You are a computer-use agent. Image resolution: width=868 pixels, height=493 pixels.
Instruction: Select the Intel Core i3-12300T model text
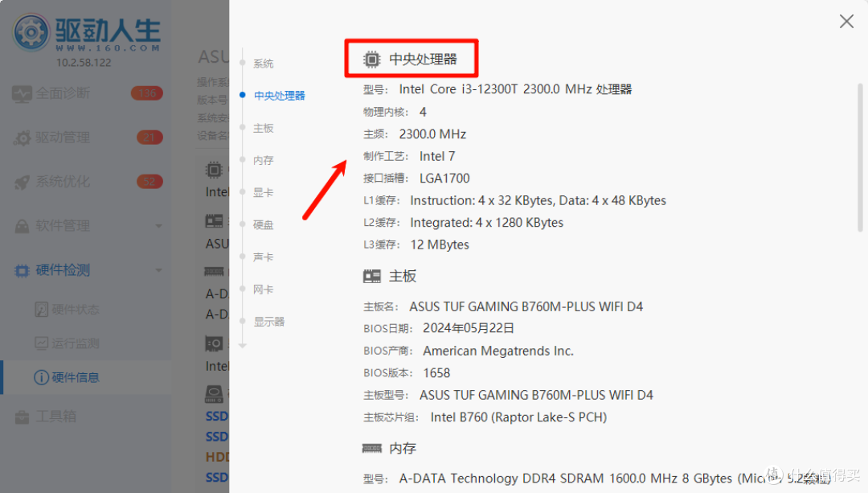click(515, 89)
